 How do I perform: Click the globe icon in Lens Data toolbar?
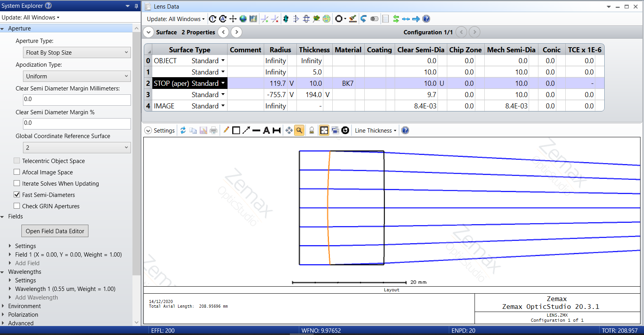point(243,19)
